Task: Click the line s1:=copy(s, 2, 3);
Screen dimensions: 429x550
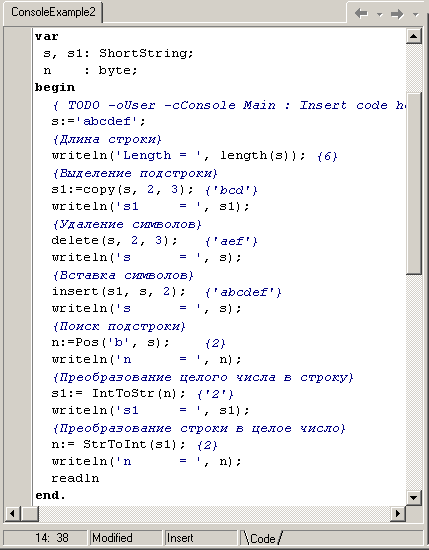Action: point(122,190)
